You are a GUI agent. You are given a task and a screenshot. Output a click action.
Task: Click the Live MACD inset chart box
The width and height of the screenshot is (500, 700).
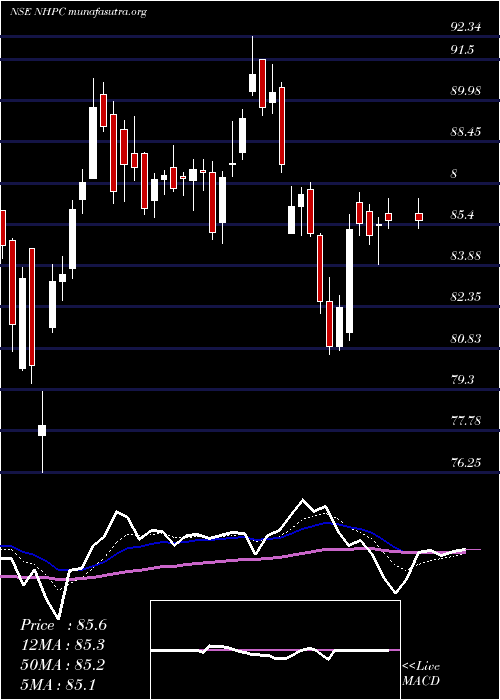point(275,650)
